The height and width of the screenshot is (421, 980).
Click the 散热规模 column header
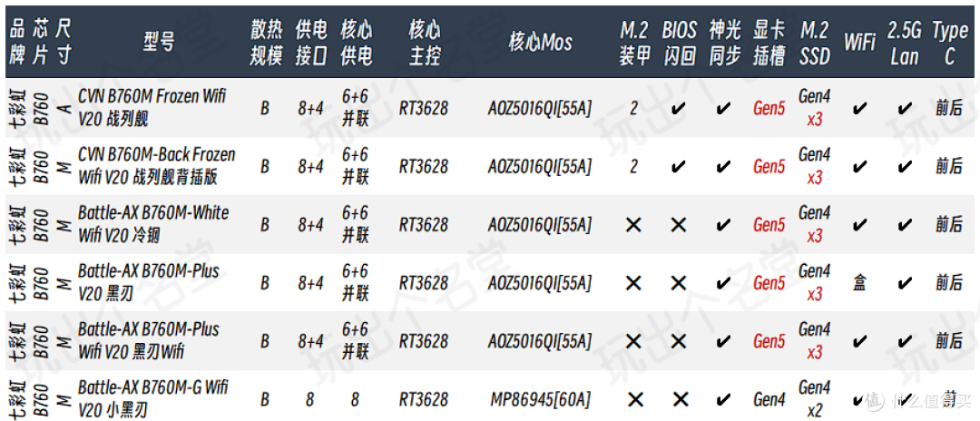tap(266, 43)
